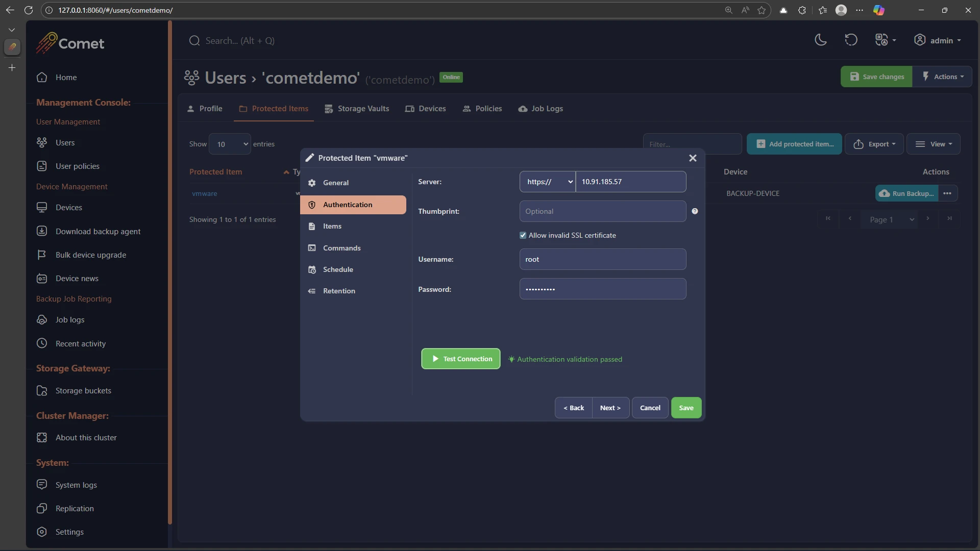Select Items section in dialog
The height and width of the screenshot is (551, 980).
pos(353,226)
